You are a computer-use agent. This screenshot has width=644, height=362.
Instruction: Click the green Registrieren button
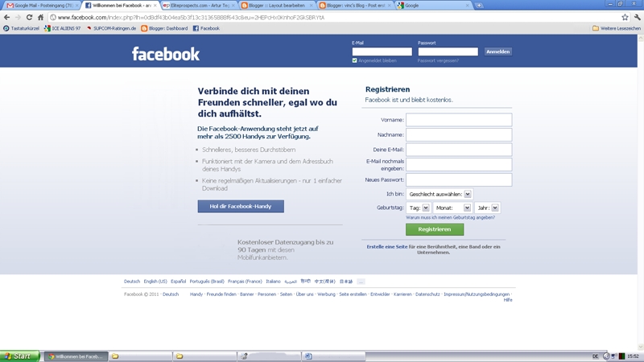pos(435,229)
